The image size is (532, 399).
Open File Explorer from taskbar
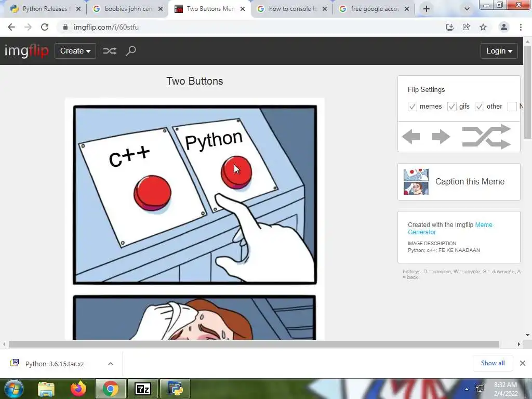click(x=46, y=389)
